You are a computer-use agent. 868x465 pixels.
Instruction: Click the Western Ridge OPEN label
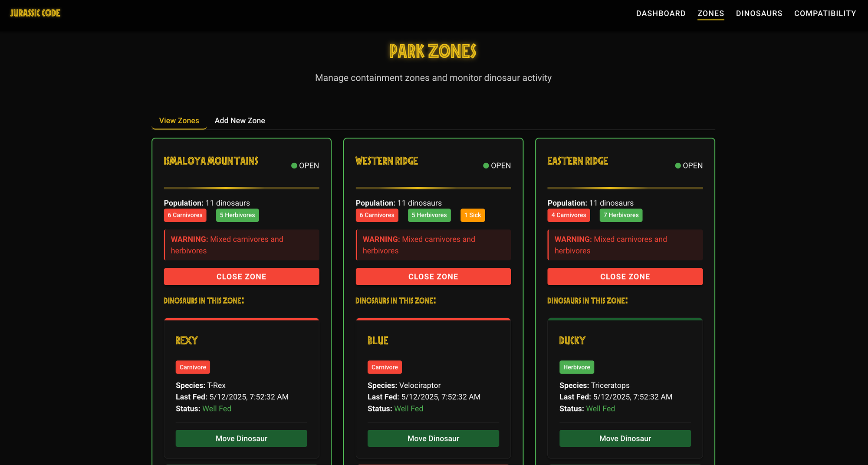[501, 165]
